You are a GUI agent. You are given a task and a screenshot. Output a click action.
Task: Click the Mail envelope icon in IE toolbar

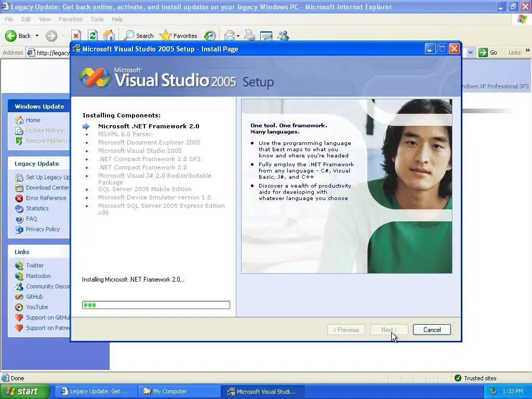(230, 36)
